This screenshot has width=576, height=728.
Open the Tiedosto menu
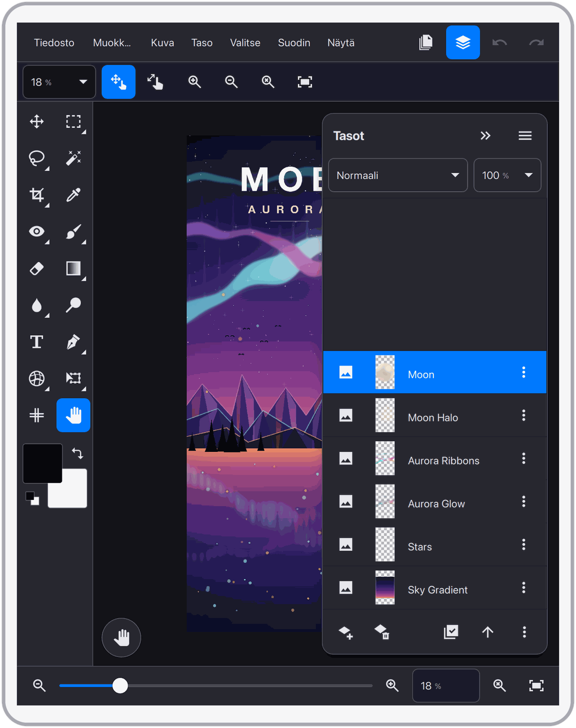point(54,43)
